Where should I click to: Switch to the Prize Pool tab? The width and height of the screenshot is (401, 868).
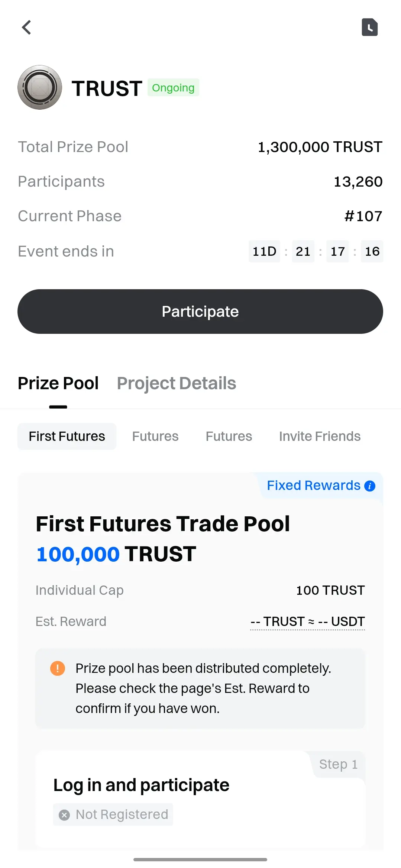click(x=58, y=383)
